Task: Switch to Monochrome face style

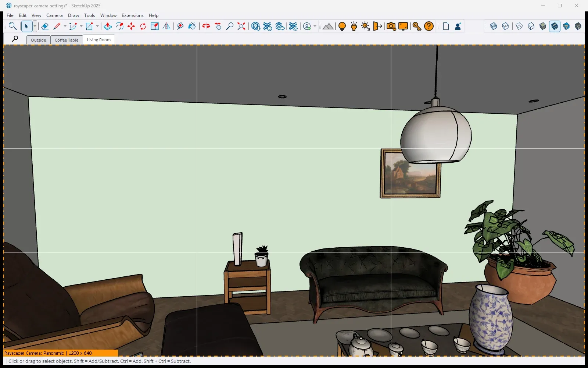Action: pyautogui.click(x=566, y=26)
